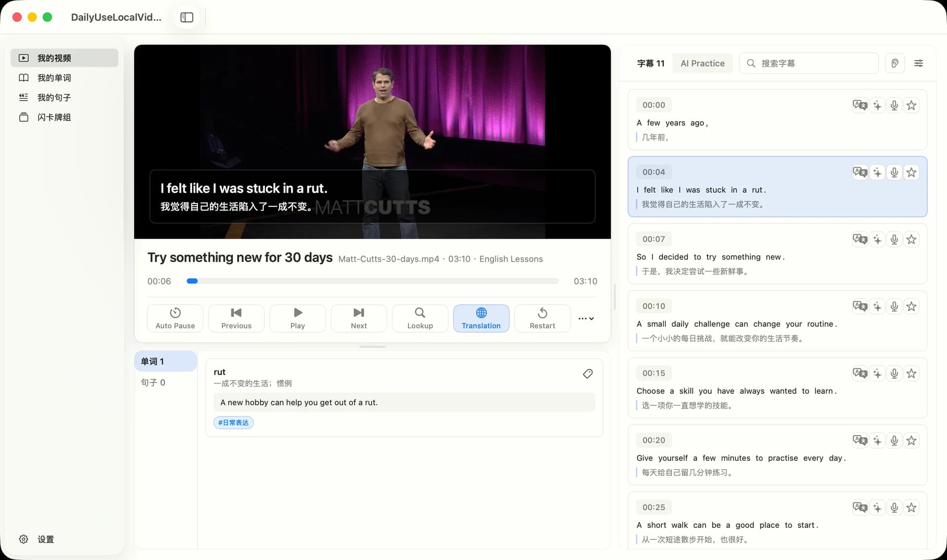Expand more playback options
The image size is (947, 560).
586,318
